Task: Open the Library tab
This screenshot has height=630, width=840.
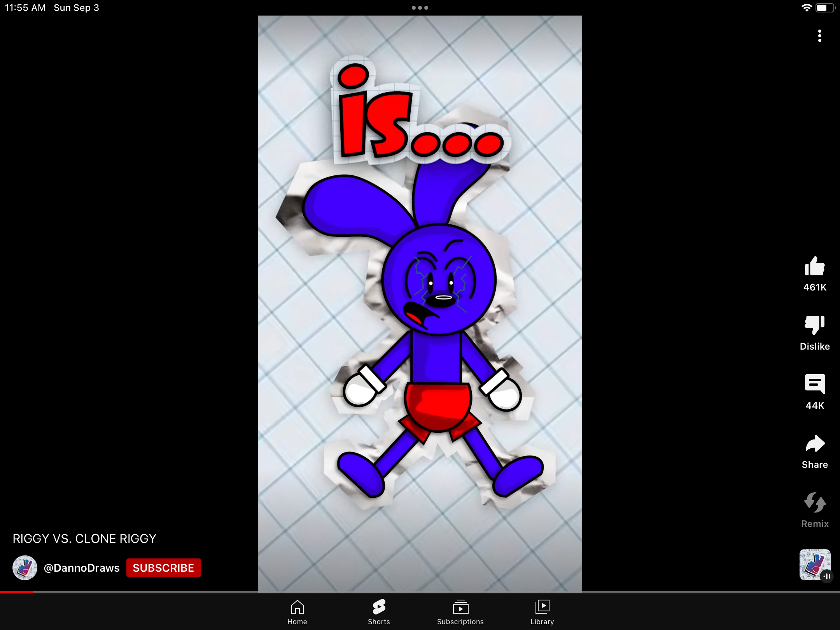Action: 542,612
